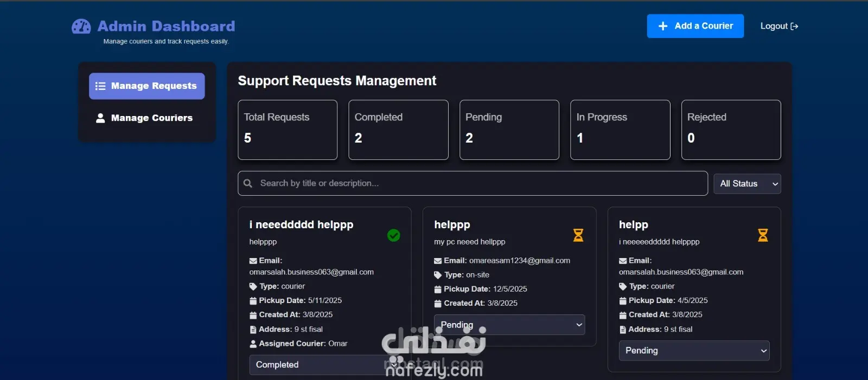Click email text in helpp card
Screen dimensions: 868x380
(x=681, y=272)
